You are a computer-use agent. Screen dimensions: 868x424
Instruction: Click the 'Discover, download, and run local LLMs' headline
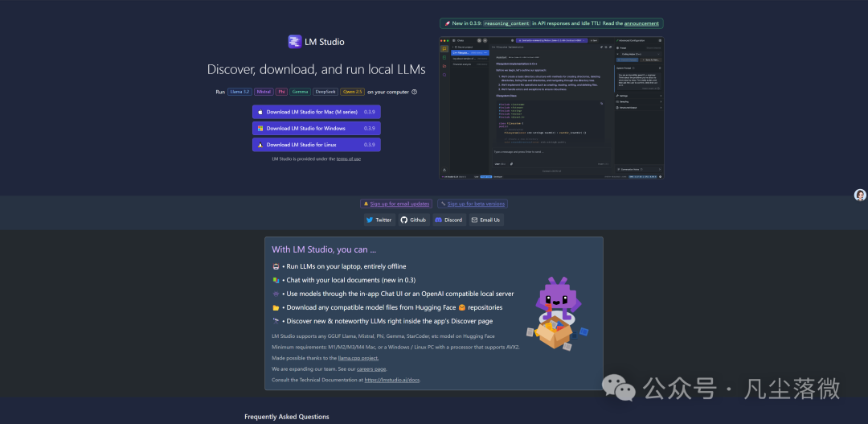coord(316,70)
